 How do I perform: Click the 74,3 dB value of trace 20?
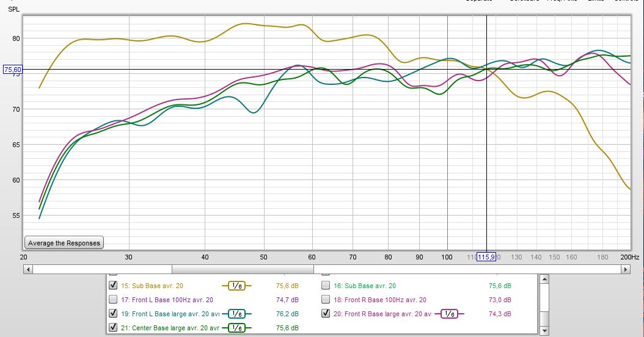[500, 314]
